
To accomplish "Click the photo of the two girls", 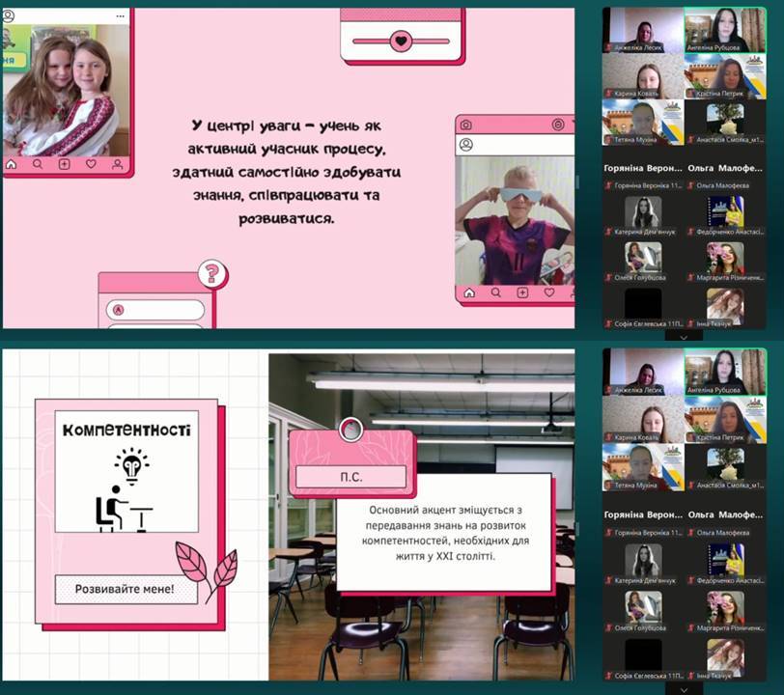I will coord(66,90).
